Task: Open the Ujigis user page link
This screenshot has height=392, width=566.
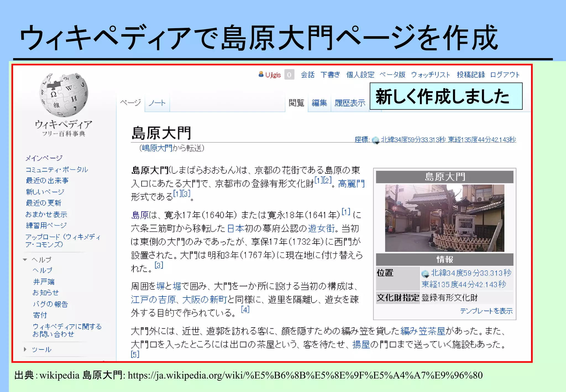Action: (x=273, y=75)
